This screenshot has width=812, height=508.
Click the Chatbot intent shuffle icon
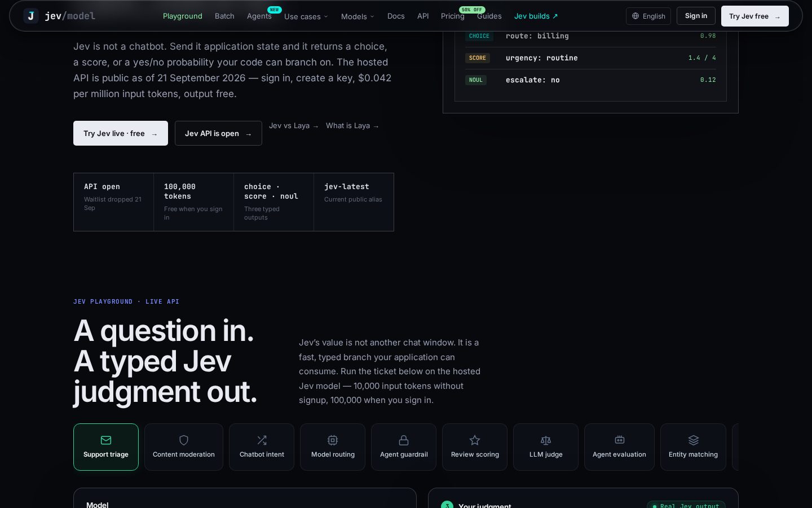[x=262, y=440]
